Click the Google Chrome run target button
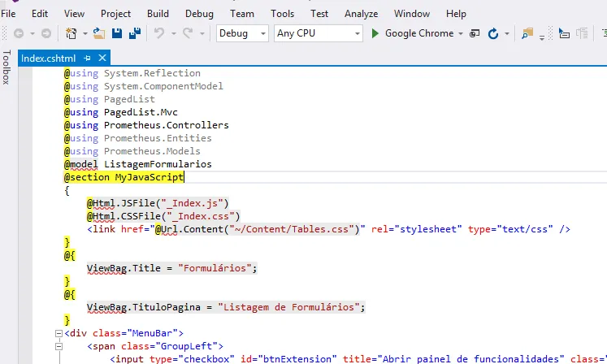This screenshot has width=607, height=364. (419, 33)
